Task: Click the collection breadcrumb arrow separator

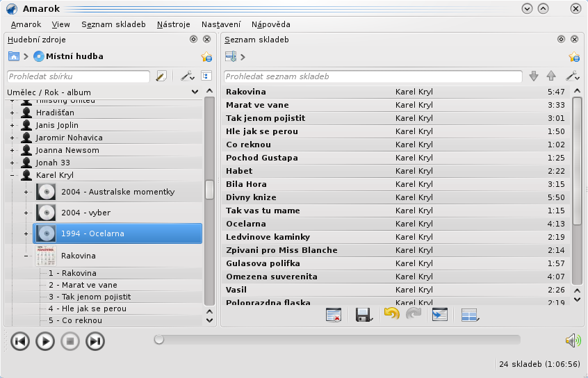Action: [x=26, y=56]
